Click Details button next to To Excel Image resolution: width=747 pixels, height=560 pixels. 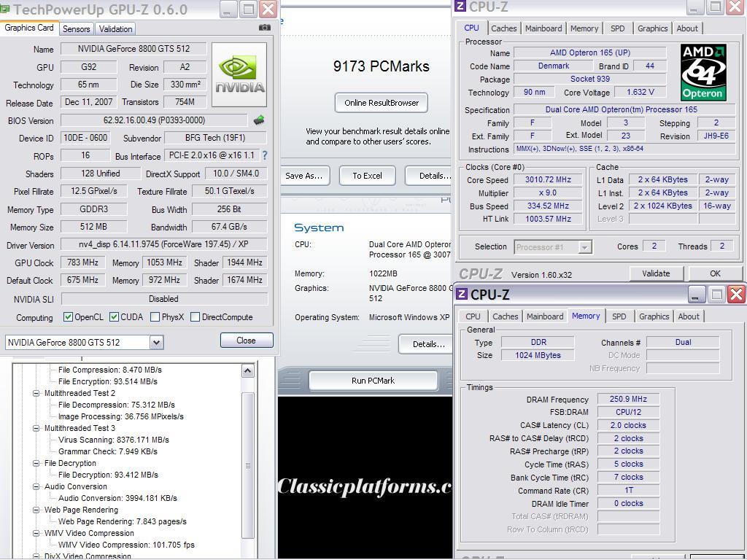429,176
